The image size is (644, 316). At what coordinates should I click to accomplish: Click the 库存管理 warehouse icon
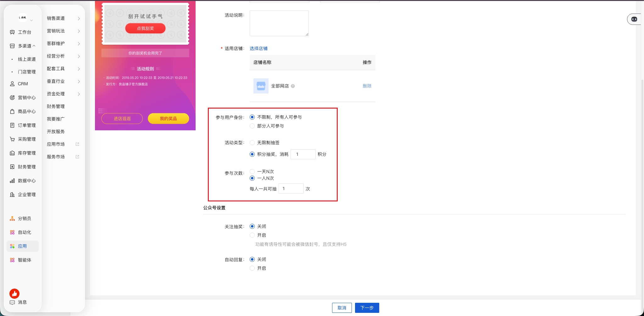(x=12, y=153)
